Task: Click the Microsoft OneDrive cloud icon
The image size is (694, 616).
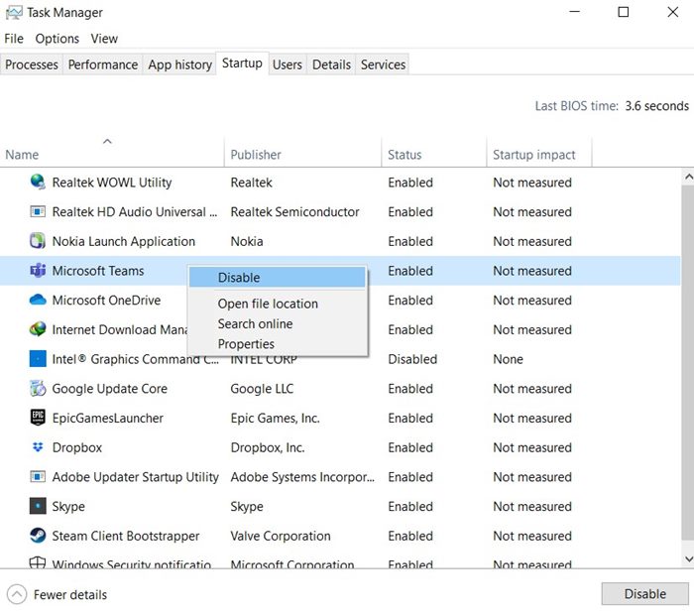Action: [x=38, y=300]
